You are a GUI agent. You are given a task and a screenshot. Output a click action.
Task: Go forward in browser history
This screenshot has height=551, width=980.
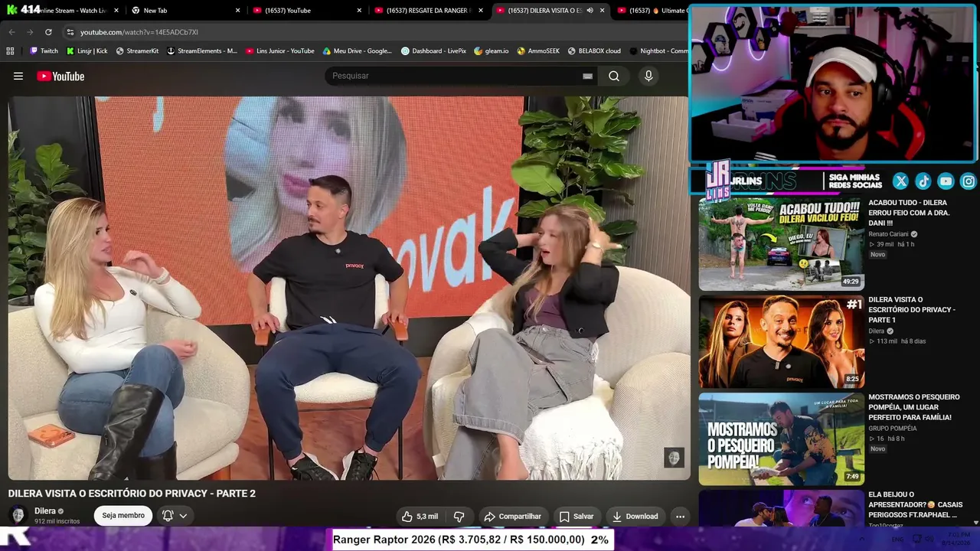(30, 32)
